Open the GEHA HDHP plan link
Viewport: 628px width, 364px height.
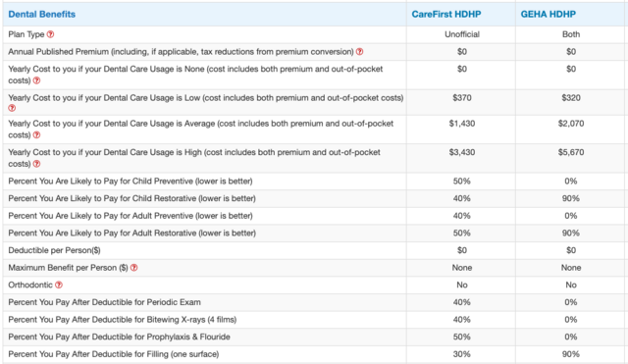point(548,15)
